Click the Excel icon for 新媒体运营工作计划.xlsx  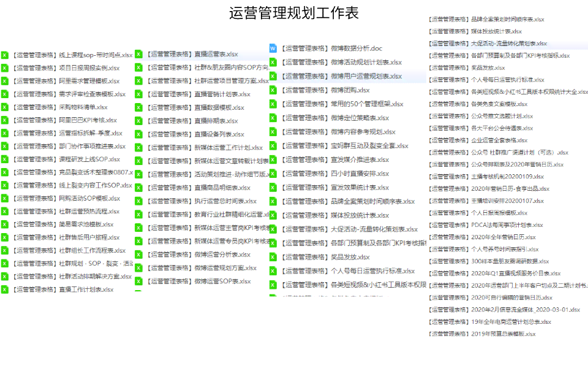pos(139,148)
